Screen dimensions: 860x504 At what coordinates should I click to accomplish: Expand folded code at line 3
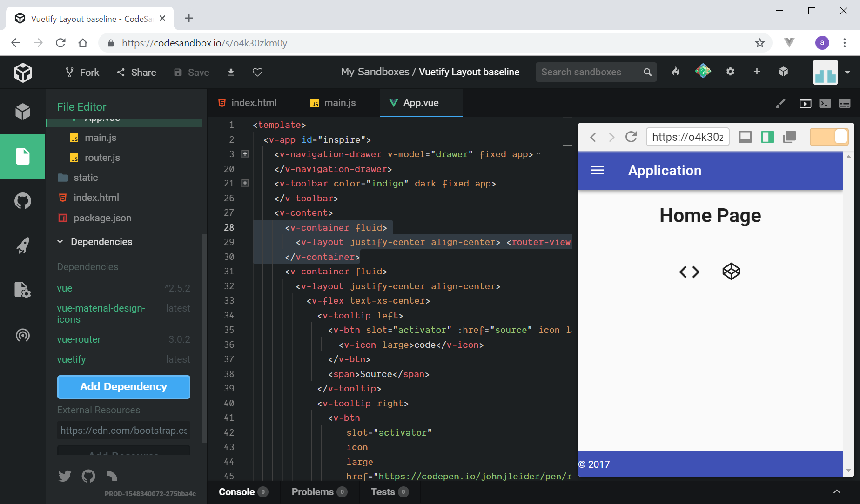pos(245,154)
